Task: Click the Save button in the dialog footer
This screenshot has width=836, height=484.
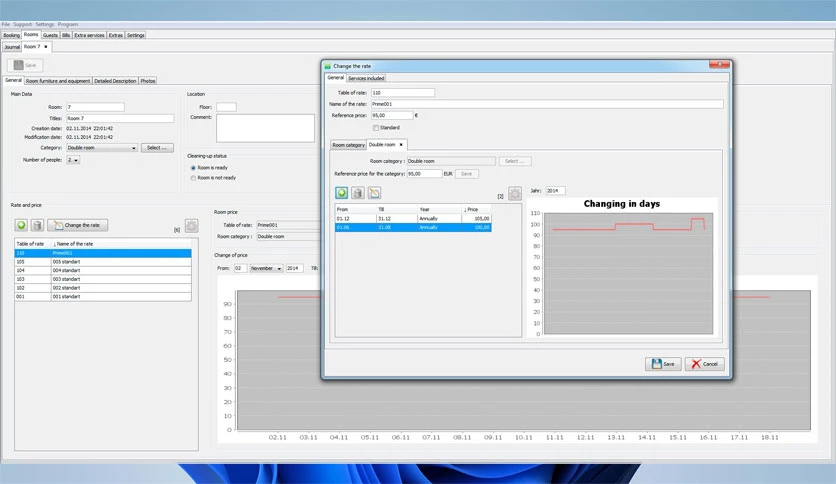Action: 663,364
